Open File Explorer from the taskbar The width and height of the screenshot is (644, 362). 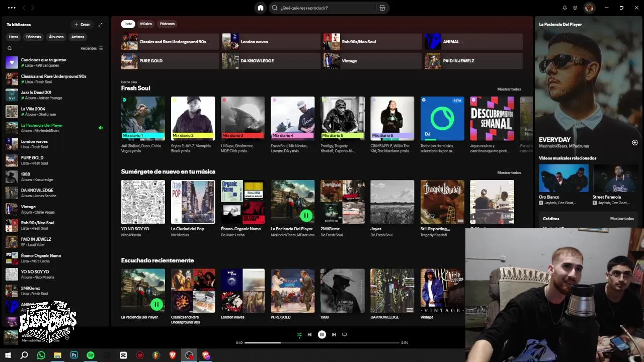click(x=57, y=355)
